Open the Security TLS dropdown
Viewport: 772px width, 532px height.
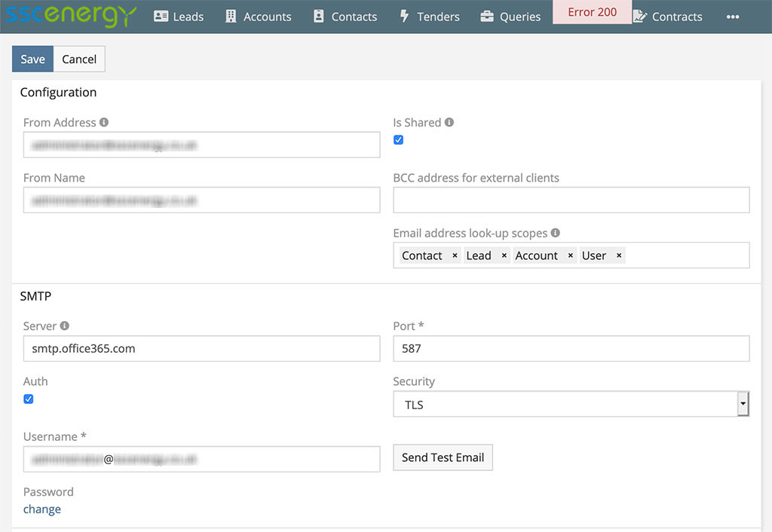(571, 405)
